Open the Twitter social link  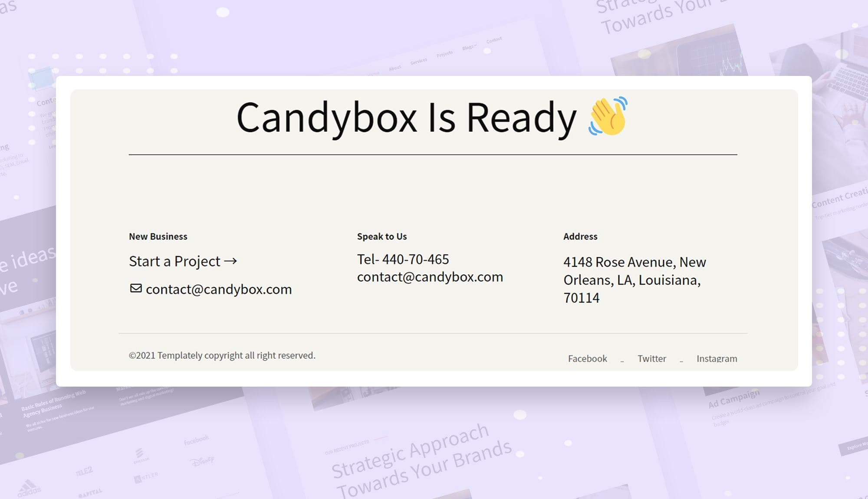pyautogui.click(x=651, y=358)
